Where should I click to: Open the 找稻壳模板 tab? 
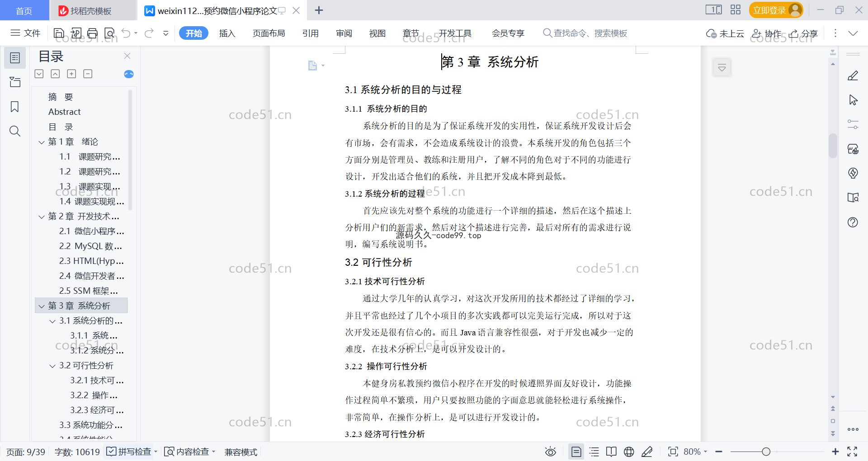[93, 10]
